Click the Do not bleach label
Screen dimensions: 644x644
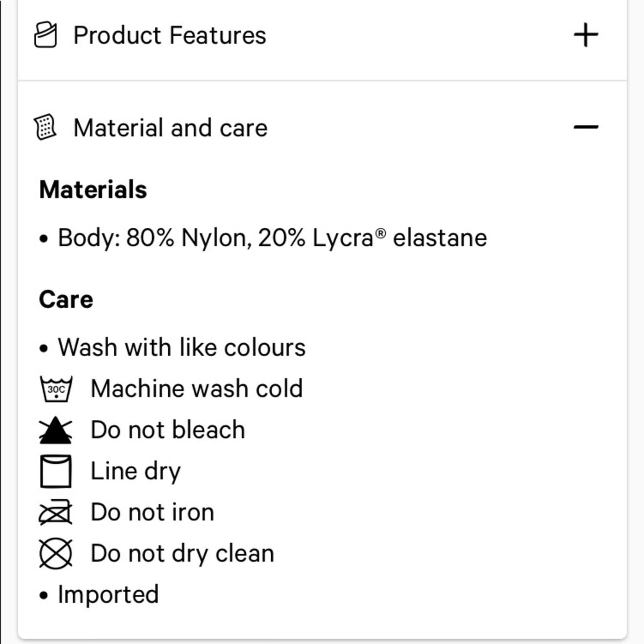point(168,429)
